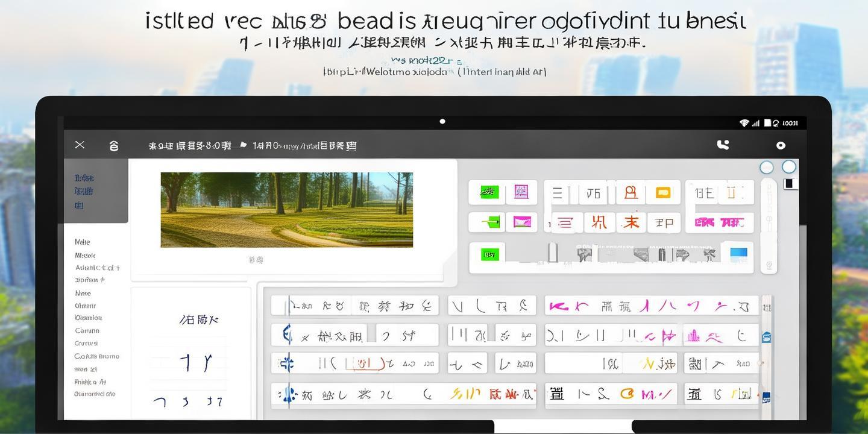Expand the three-line menu icon in top row
This screenshot has height=434, width=868.
(558, 193)
